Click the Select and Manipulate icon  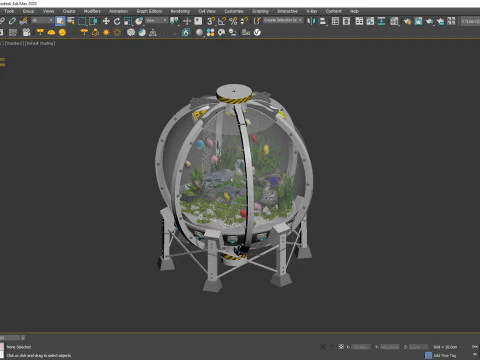187,21
